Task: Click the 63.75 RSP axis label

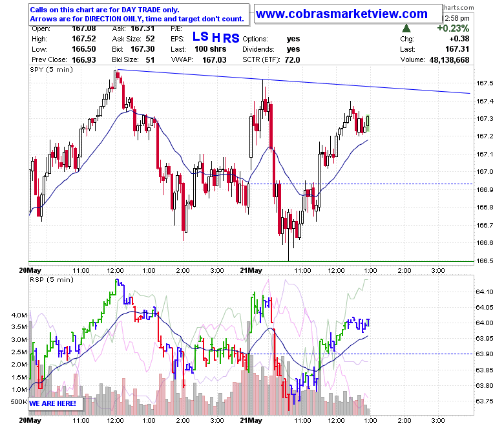Action: point(485,401)
